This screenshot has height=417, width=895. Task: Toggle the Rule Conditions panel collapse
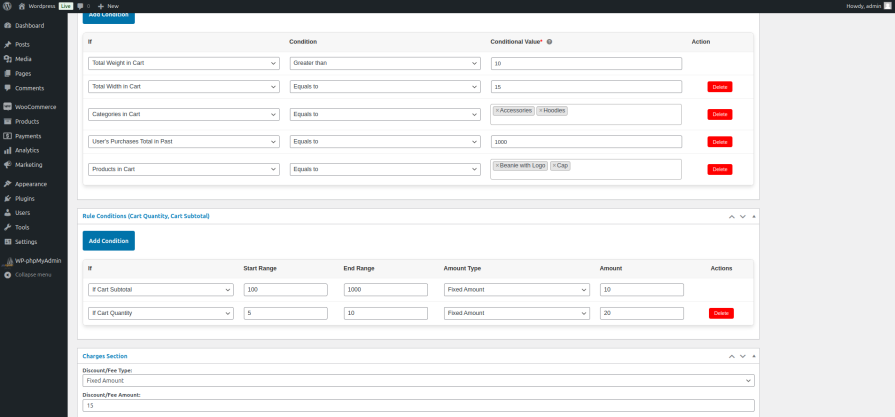[x=753, y=216]
